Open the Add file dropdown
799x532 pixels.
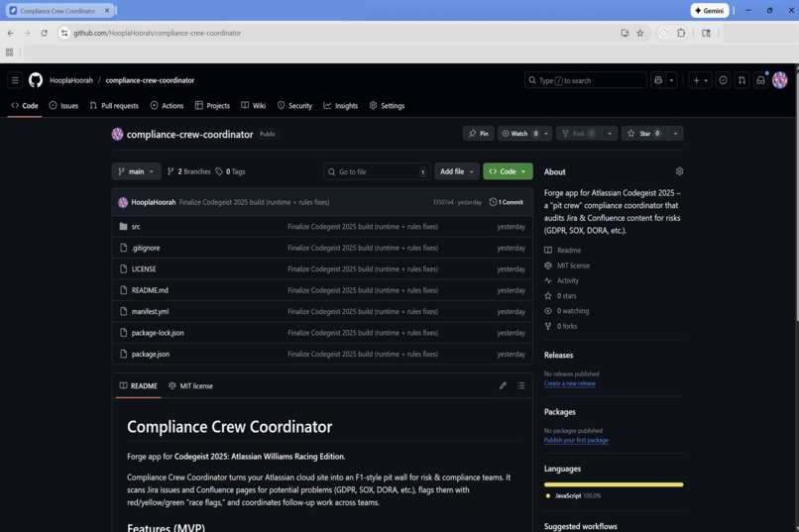click(x=457, y=171)
